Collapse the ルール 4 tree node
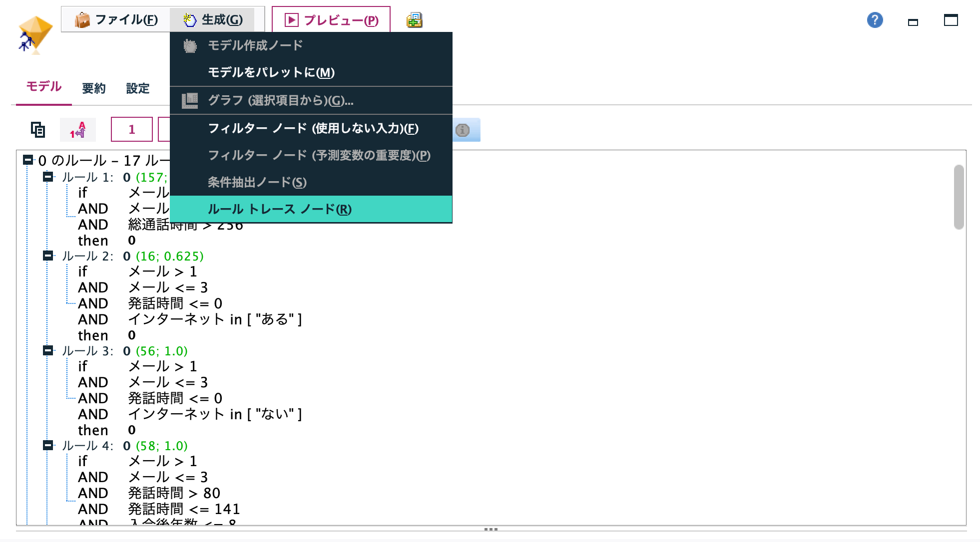Image resolution: width=980 pixels, height=542 pixels. [x=48, y=446]
